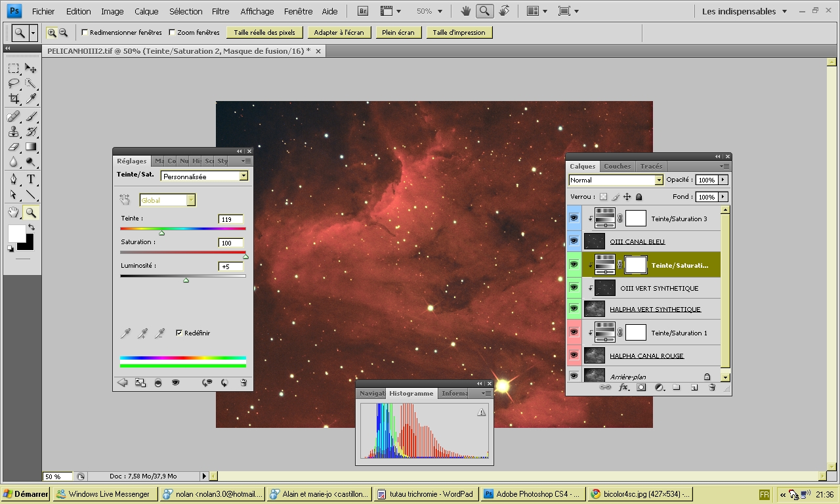Open the Affichage menu
Image resolution: width=840 pixels, height=504 pixels.
(257, 11)
